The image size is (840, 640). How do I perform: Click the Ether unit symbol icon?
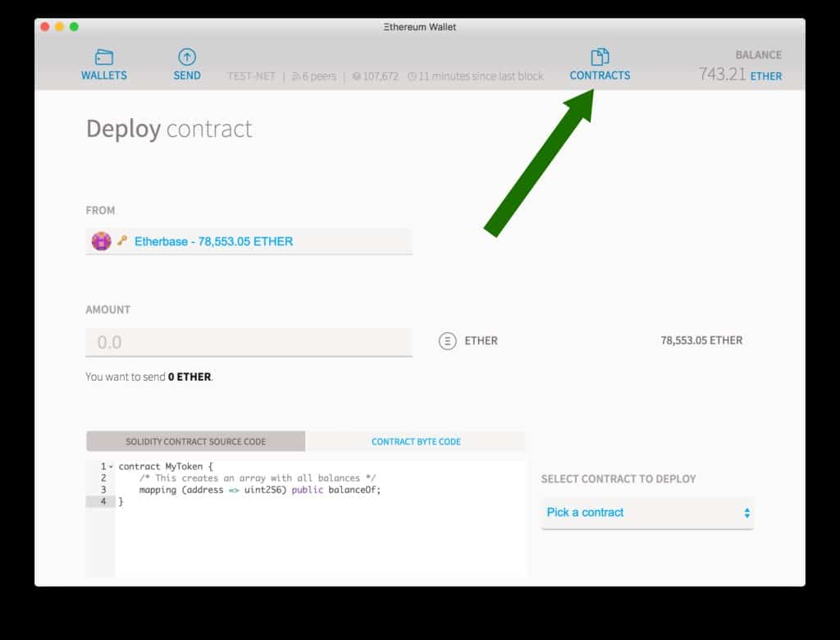pos(447,341)
